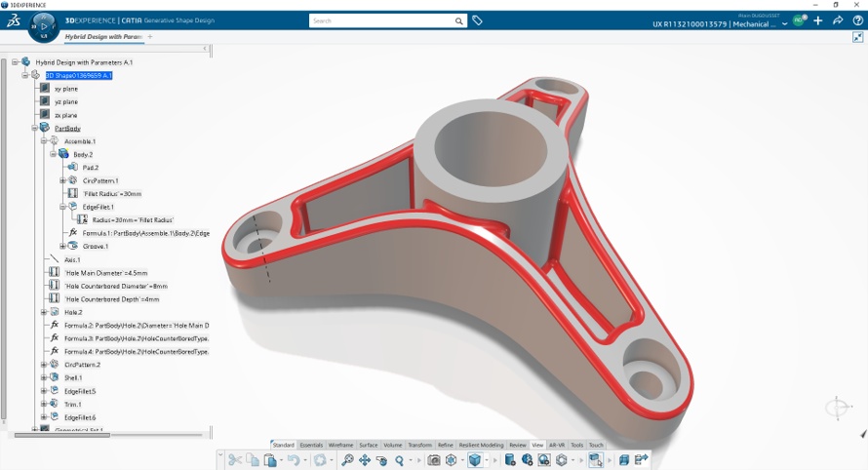
Task: Click the Update refresh icon
Action: [x=320, y=459]
